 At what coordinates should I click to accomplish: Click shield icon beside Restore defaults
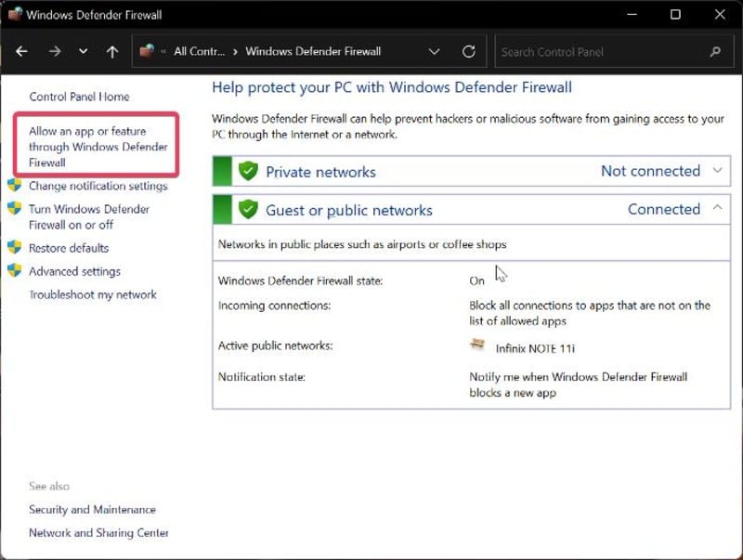(15, 247)
